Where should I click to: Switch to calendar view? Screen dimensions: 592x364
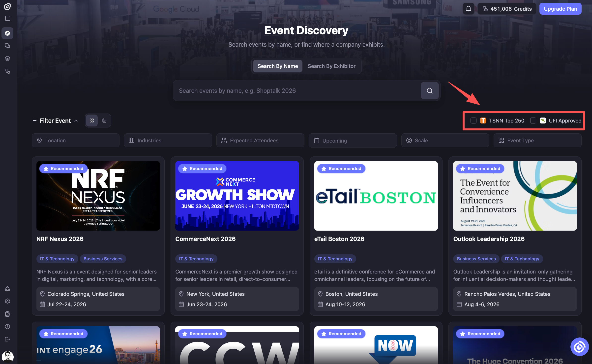pyautogui.click(x=104, y=121)
